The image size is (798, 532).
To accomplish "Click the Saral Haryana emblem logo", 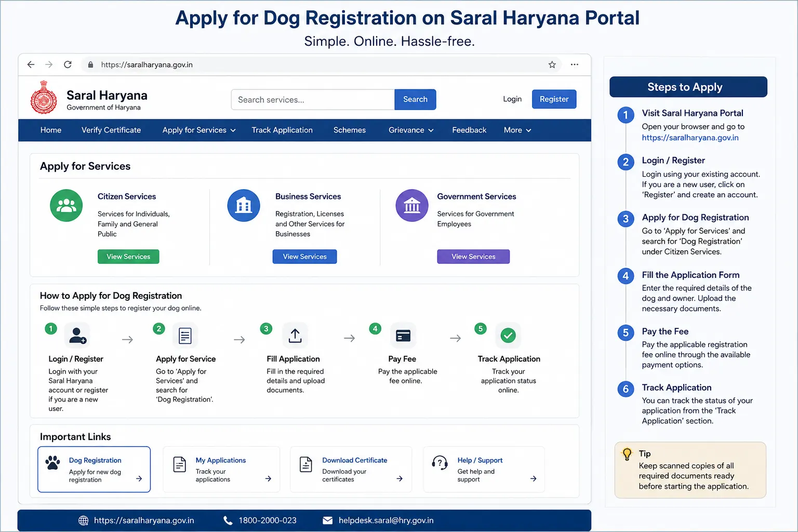I will click(x=44, y=97).
